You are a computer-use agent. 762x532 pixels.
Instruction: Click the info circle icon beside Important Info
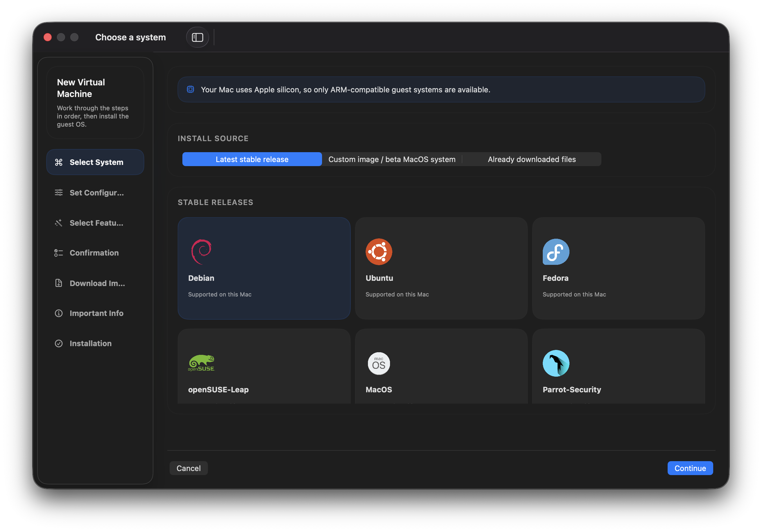pos(59,313)
